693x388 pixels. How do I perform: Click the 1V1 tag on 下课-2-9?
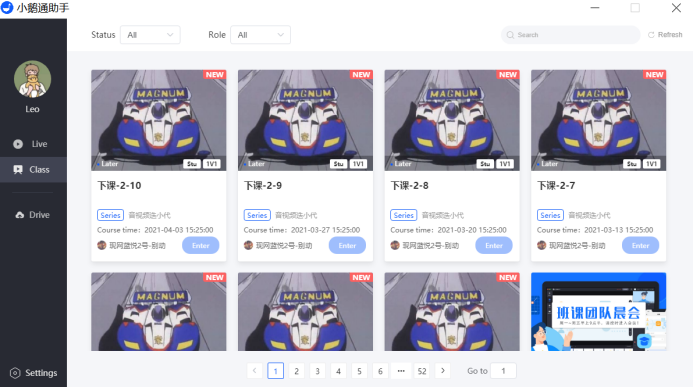tap(358, 164)
